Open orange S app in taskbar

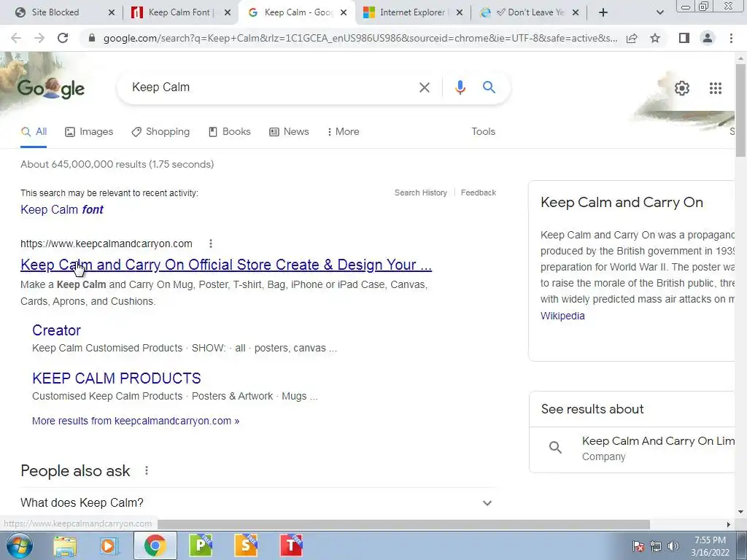[x=246, y=545]
